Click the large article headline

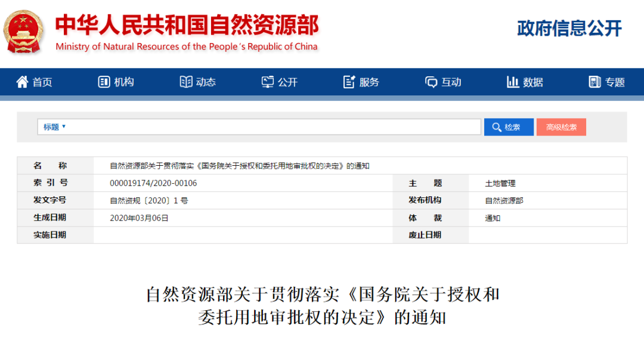pos(323,306)
